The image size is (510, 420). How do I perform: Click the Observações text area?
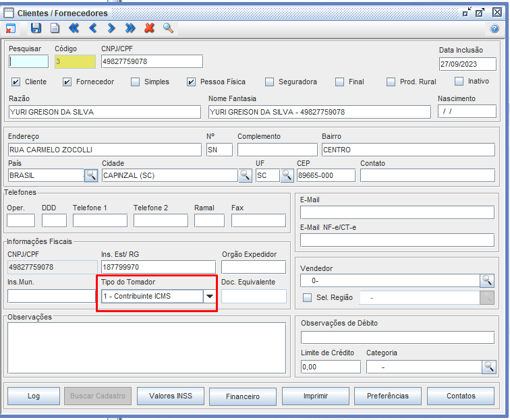pos(146,348)
